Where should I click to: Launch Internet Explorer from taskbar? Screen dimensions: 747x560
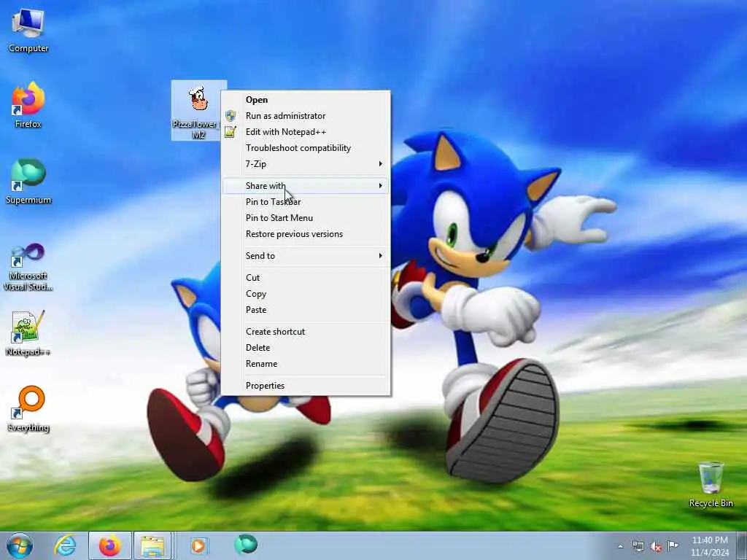(65, 545)
